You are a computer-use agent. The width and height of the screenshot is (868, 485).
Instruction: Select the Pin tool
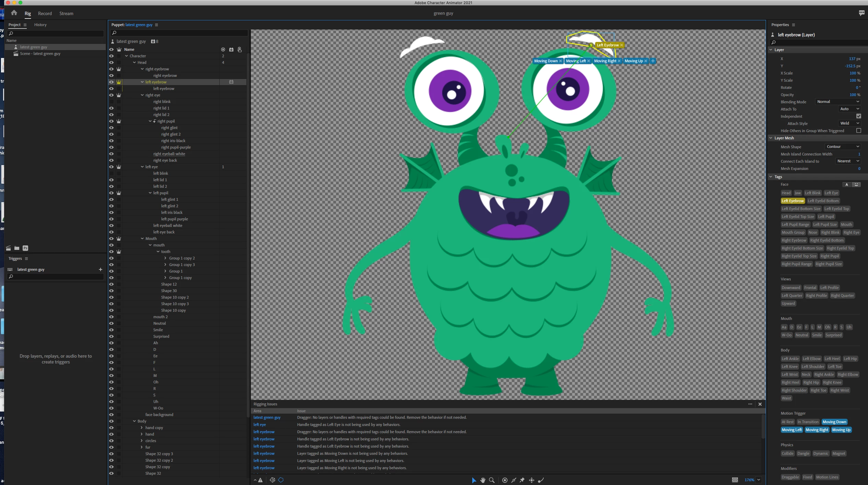[522, 480]
